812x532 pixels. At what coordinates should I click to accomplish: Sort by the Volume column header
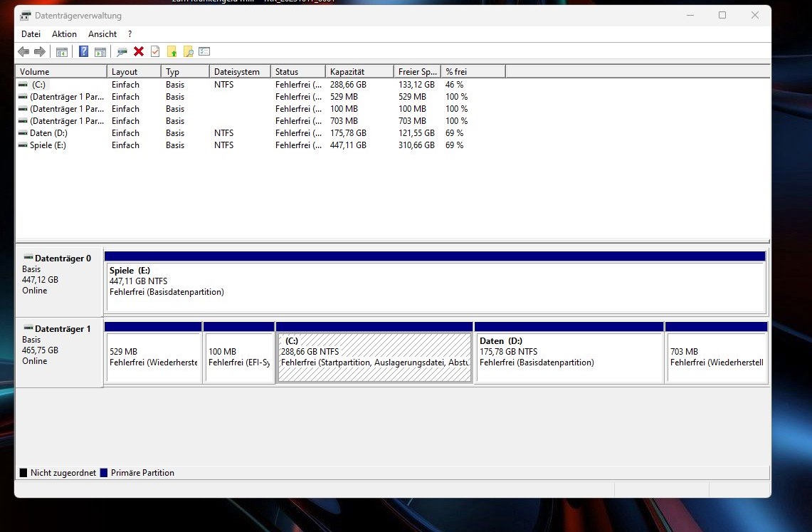61,71
